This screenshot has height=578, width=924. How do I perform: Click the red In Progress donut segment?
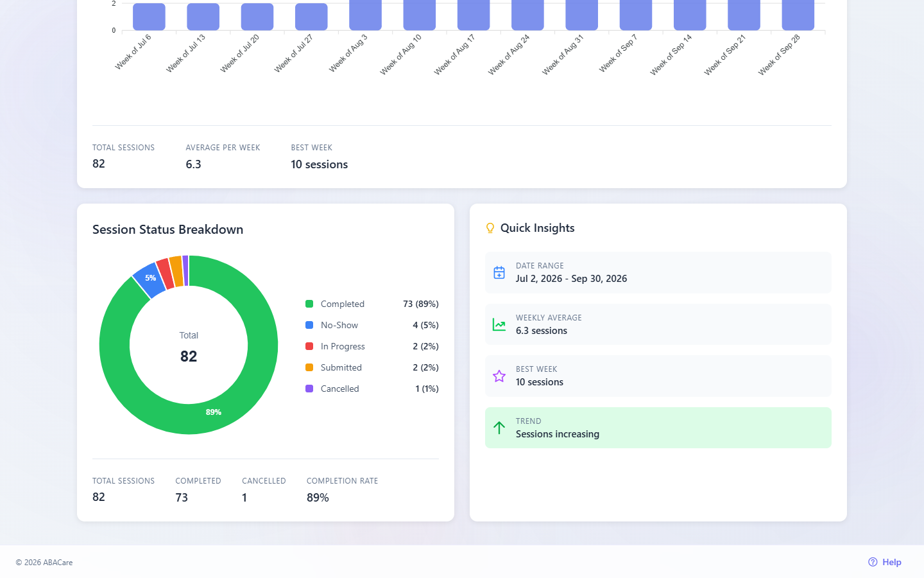[164, 274]
